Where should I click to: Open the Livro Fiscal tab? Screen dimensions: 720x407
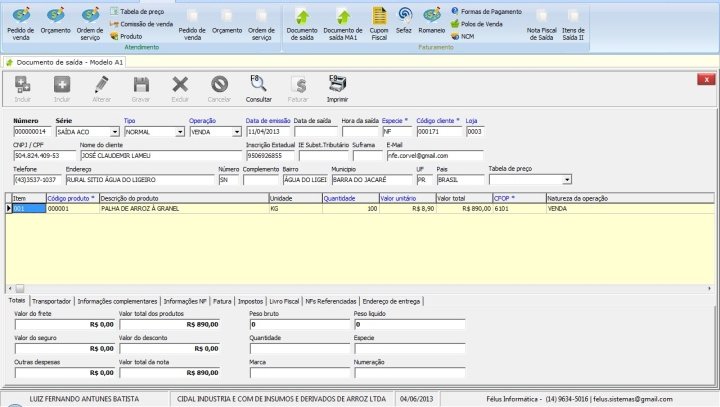coord(284,301)
